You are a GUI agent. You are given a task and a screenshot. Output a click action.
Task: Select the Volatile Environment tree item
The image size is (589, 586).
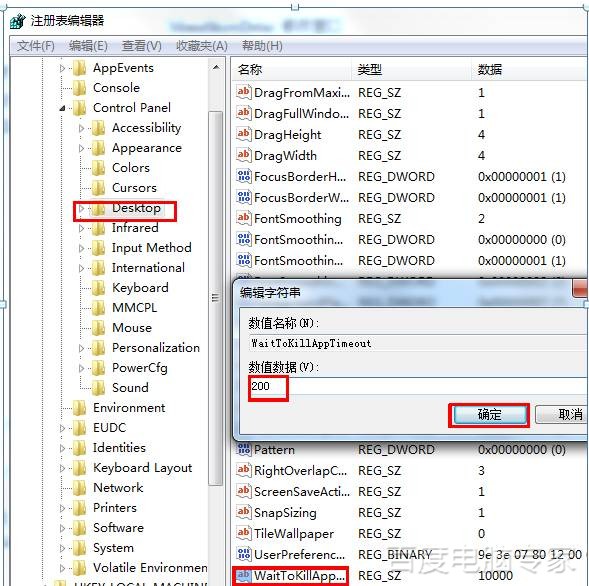(x=150, y=568)
